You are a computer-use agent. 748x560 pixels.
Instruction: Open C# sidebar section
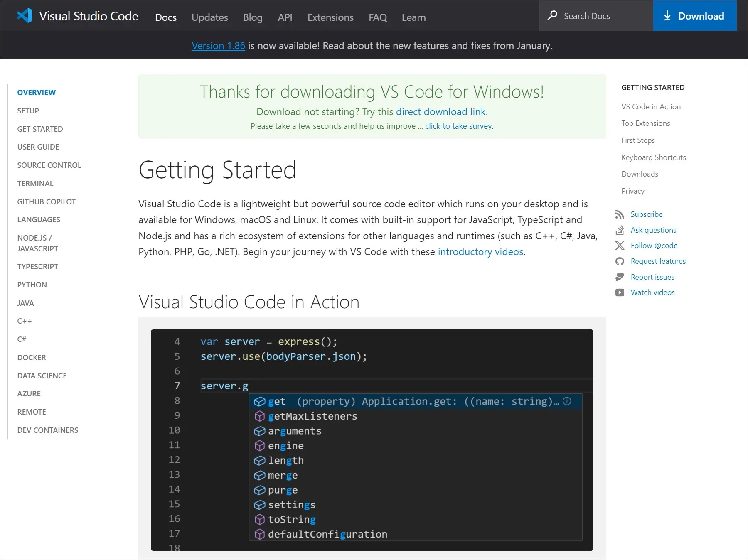tap(22, 339)
